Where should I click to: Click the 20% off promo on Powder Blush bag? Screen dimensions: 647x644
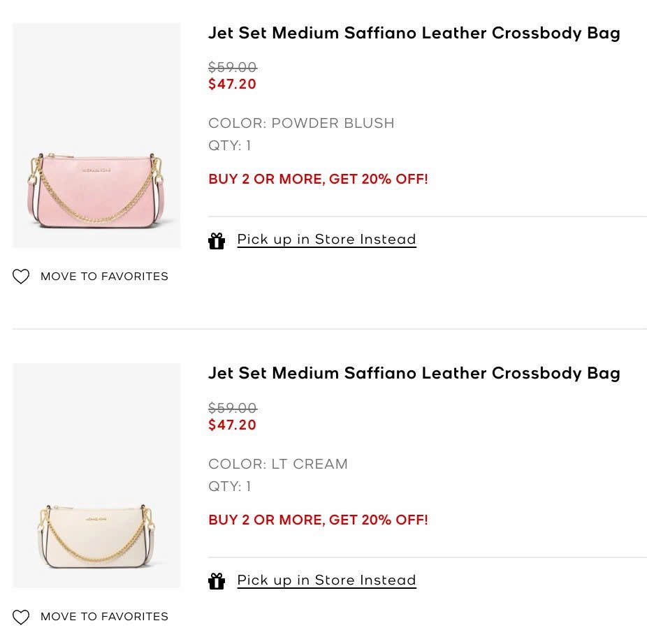[318, 179]
